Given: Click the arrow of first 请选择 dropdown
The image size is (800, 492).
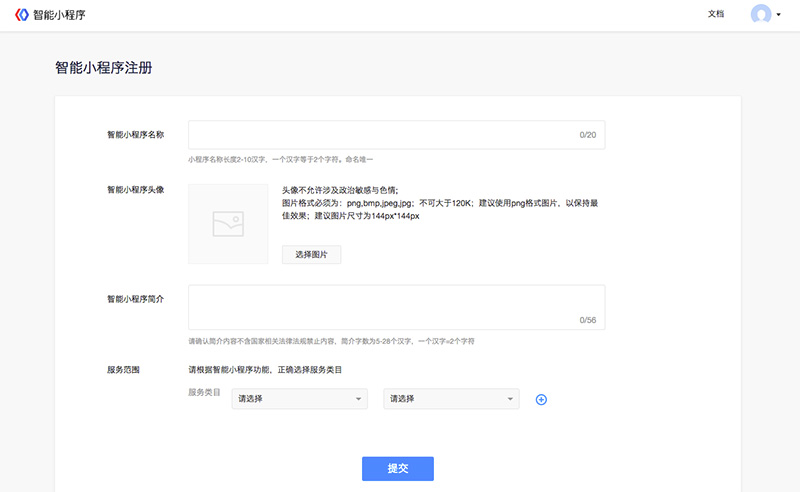Looking at the screenshot, I should tap(358, 400).
